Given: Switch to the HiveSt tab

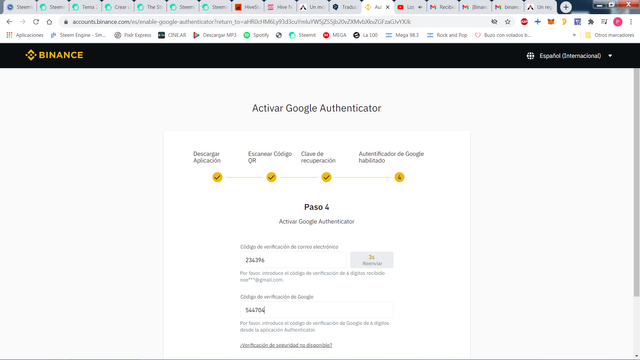Looking at the screenshot, I should tap(248, 7).
